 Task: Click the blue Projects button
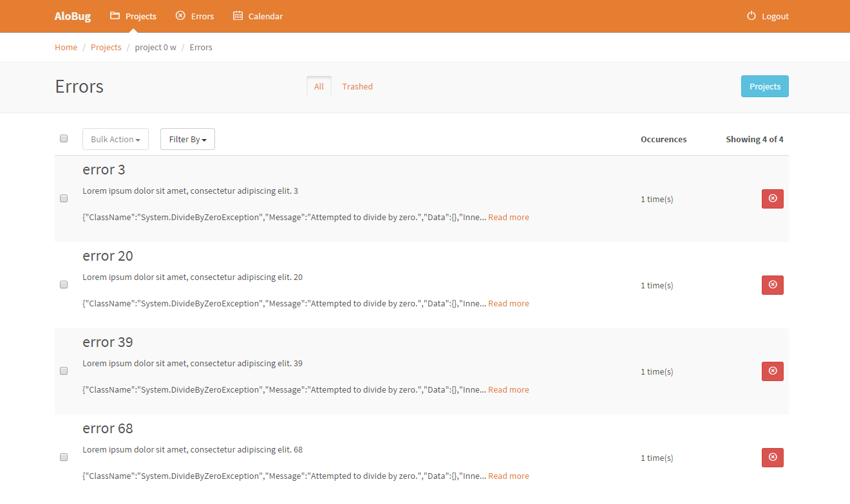pos(765,86)
